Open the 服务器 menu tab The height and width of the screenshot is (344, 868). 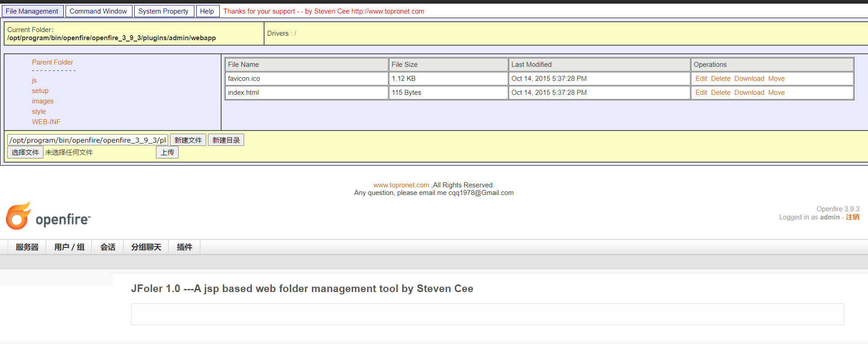[x=27, y=247]
